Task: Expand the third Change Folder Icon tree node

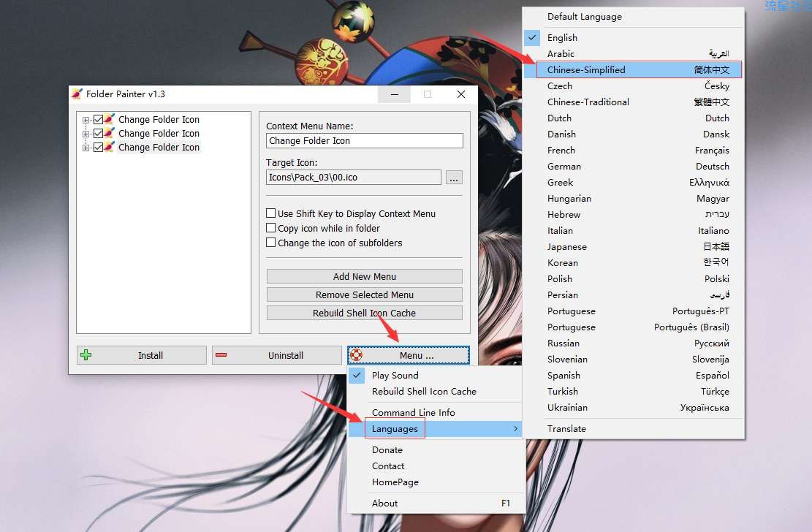Action: click(86, 148)
